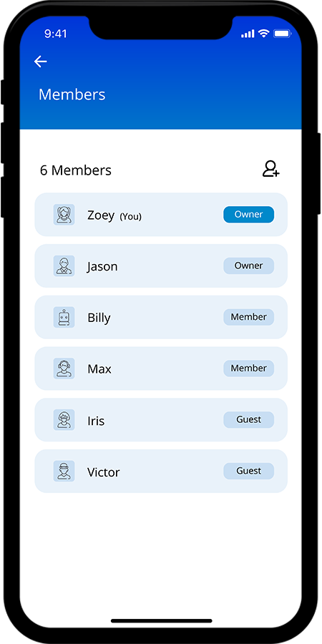322x644 pixels.
Task: Tap Victor's avatar icon
Action: tap(64, 471)
